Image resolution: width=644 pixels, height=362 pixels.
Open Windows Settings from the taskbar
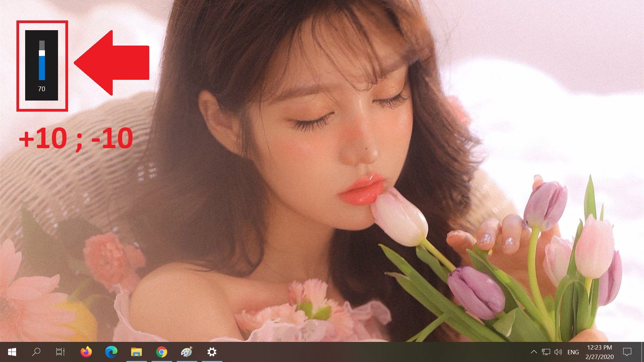click(212, 352)
